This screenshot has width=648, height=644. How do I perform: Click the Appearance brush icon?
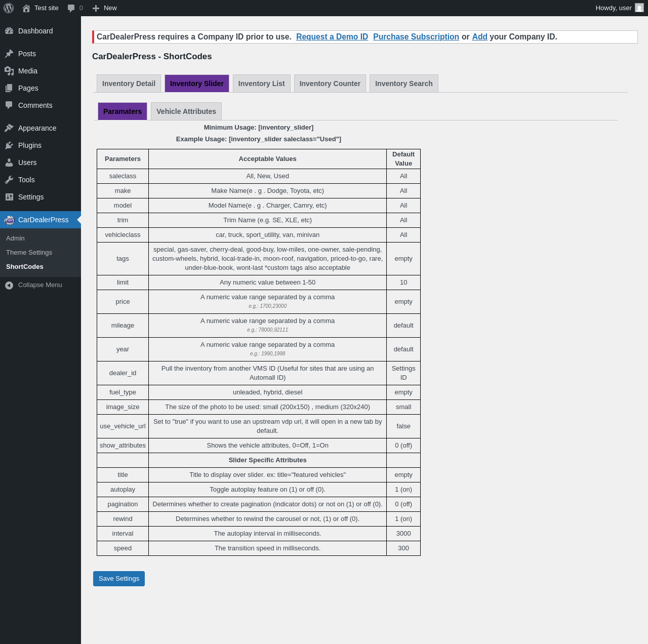[x=9, y=128]
